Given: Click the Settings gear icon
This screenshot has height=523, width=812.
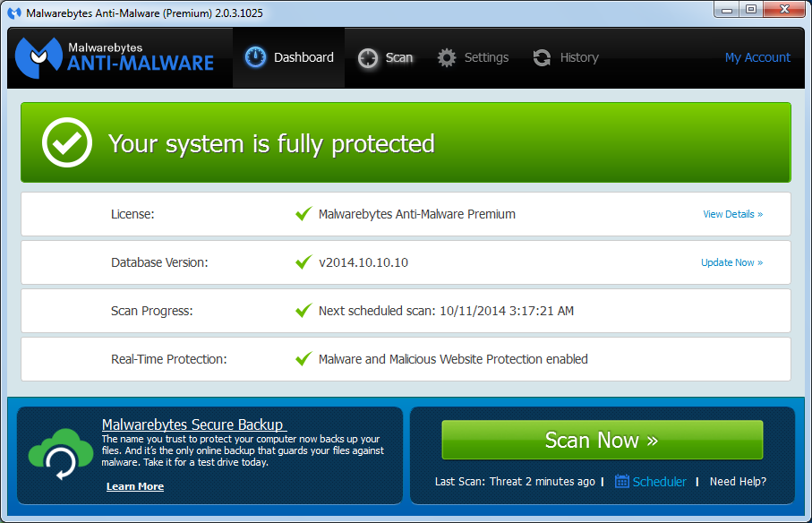Looking at the screenshot, I should [447, 58].
